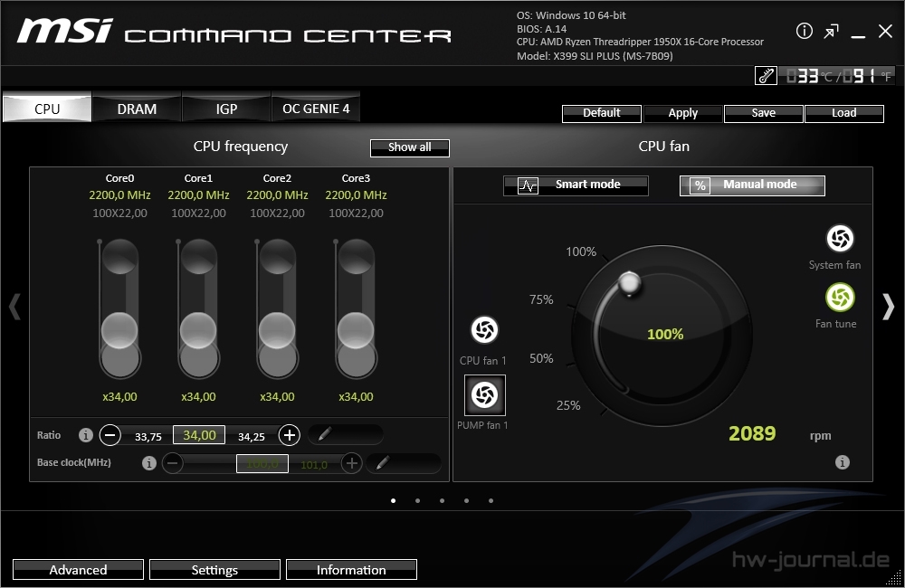Image resolution: width=905 pixels, height=588 pixels.
Task: Click the Load button
Action: tap(843, 113)
